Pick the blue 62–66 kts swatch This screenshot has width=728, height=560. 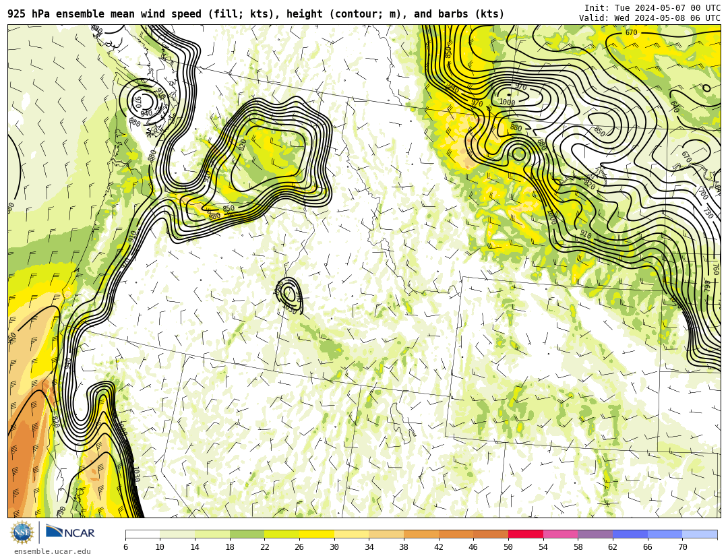[630, 534]
